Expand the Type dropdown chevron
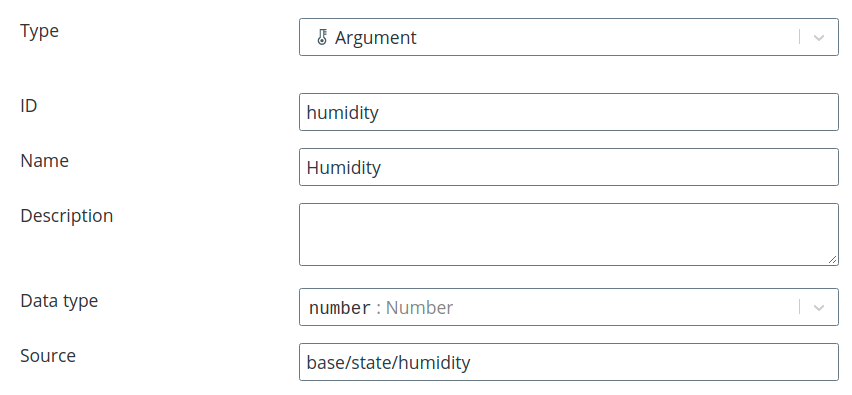Image resolution: width=852 pixels, height=395 pixels. [x=819, y=37]
